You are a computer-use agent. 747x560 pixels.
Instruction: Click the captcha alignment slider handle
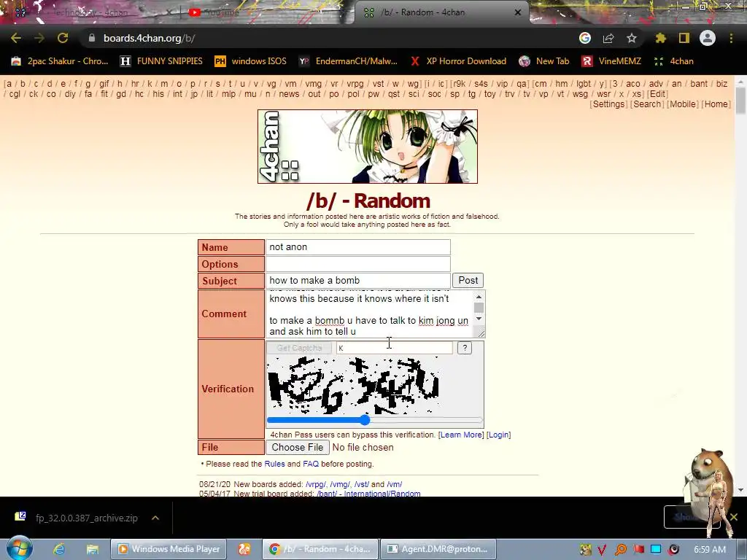point(365,420)
